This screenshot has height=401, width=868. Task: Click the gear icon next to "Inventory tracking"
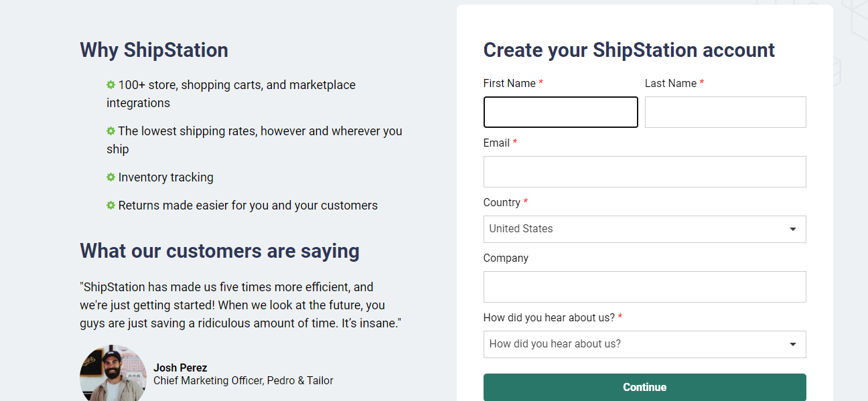(111, 177)
